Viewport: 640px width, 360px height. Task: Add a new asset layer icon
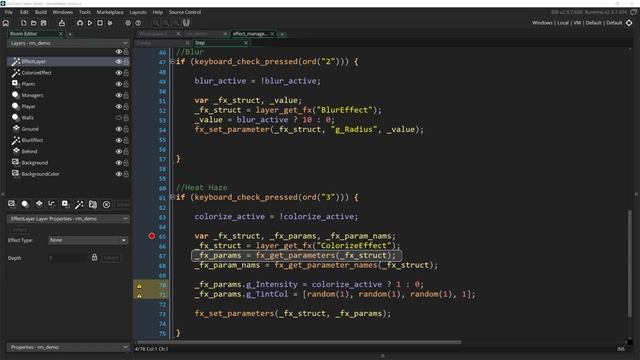pyautogui.click(x=65, y=204)
